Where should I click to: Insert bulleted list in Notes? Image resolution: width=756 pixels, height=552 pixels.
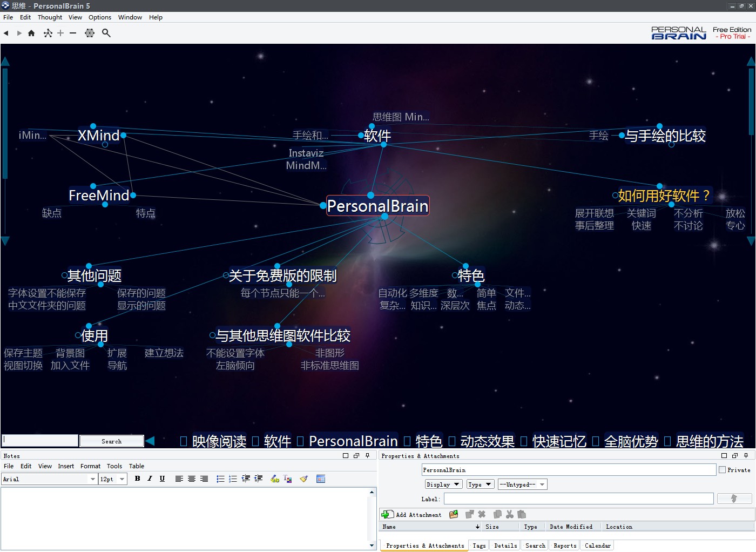coord(220,479)
